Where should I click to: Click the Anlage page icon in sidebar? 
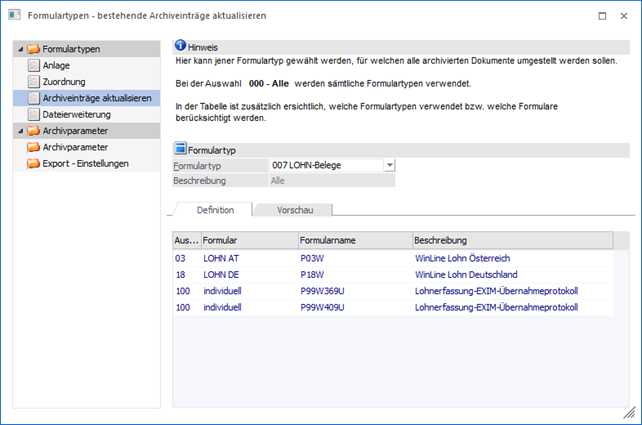(x=34, y=65)
